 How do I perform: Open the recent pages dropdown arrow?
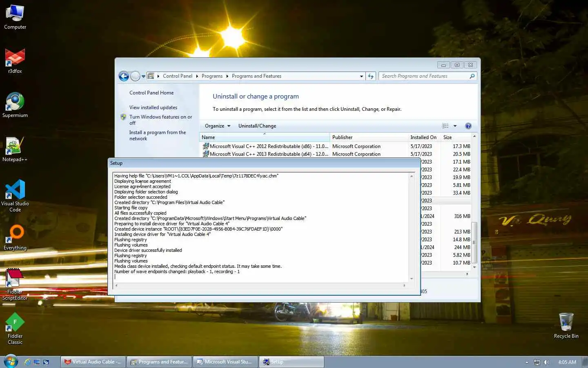tap(143, 76)
